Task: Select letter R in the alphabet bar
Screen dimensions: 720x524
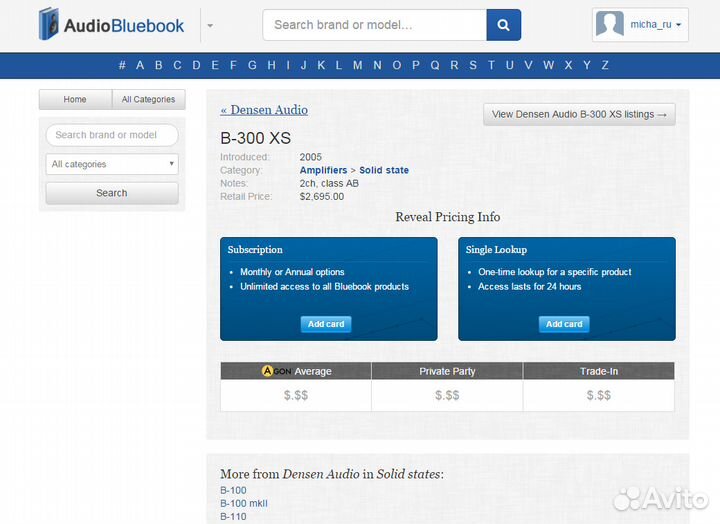Action: (x=454, y=65)
